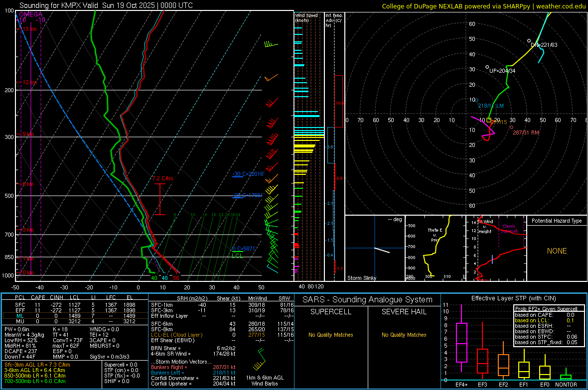Click the 277/15 mean wind hodograph label
Screen dimensions: 588x390
[499, 122]
